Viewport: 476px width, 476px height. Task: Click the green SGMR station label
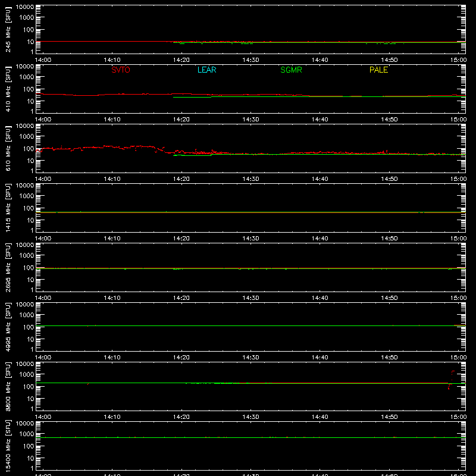coord(291,70)
